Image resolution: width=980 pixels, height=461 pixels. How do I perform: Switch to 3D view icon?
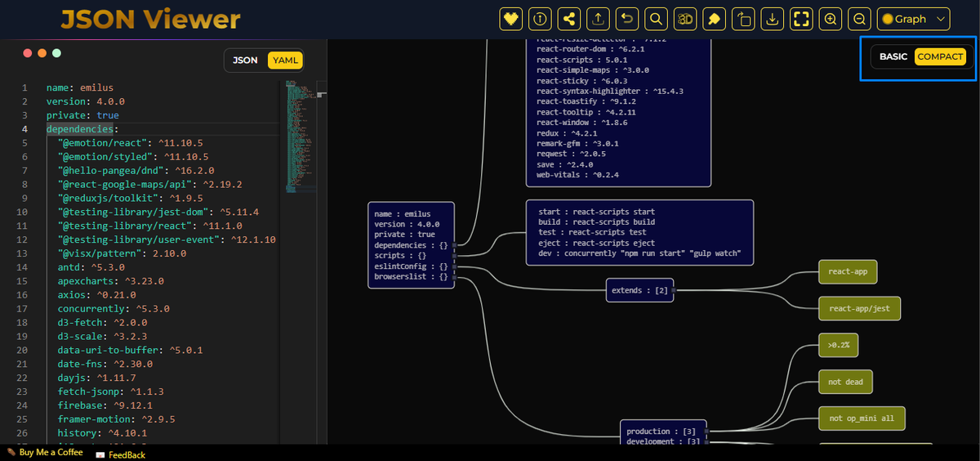685,19
